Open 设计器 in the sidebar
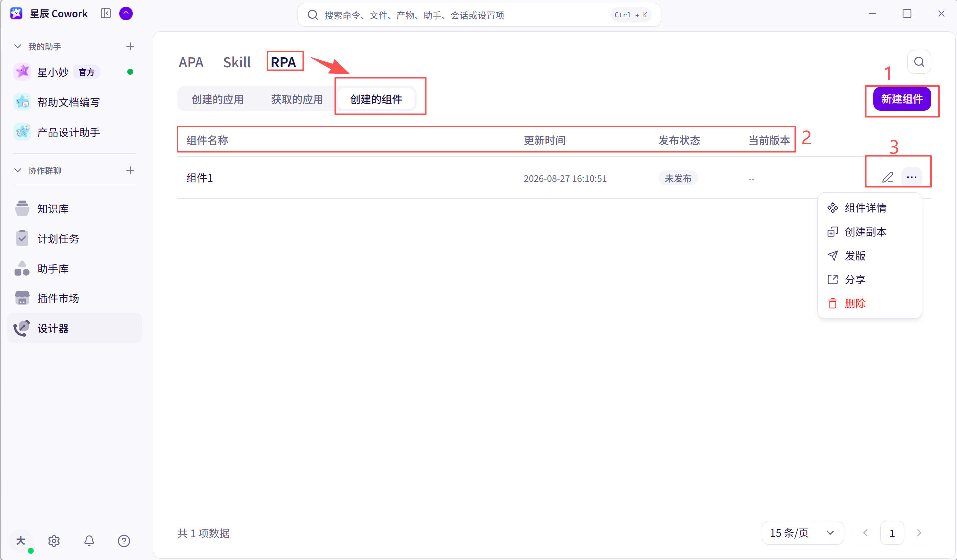Viewport: 957px width, 560px height. (75, 328)
